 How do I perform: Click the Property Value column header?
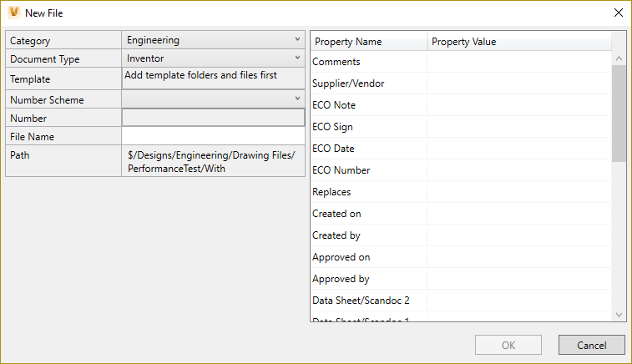coord(518,41)
